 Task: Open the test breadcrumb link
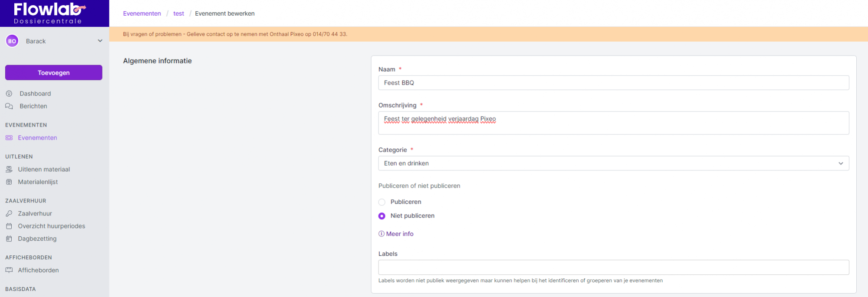[178, 14]
